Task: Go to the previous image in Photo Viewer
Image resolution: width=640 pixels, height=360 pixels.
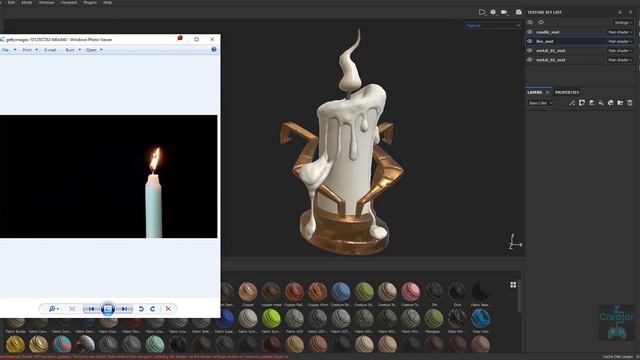Action: point(91,309)
